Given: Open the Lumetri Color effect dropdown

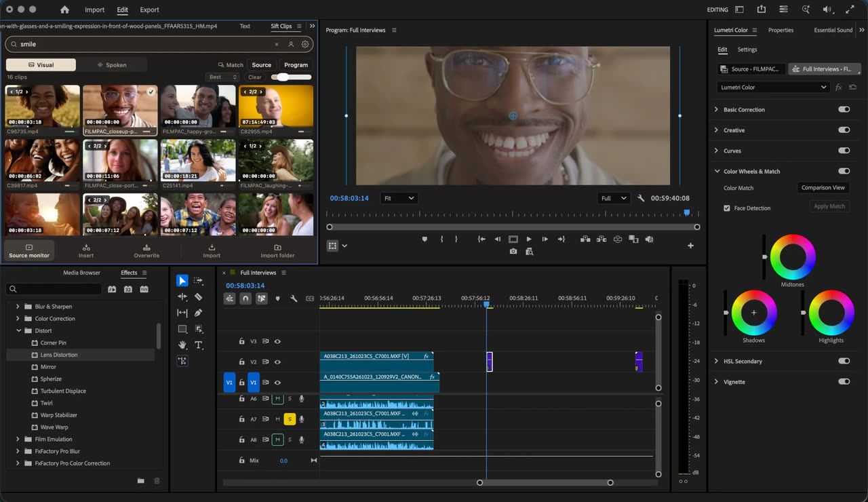Looking at the screenshot, I should 774,88.
